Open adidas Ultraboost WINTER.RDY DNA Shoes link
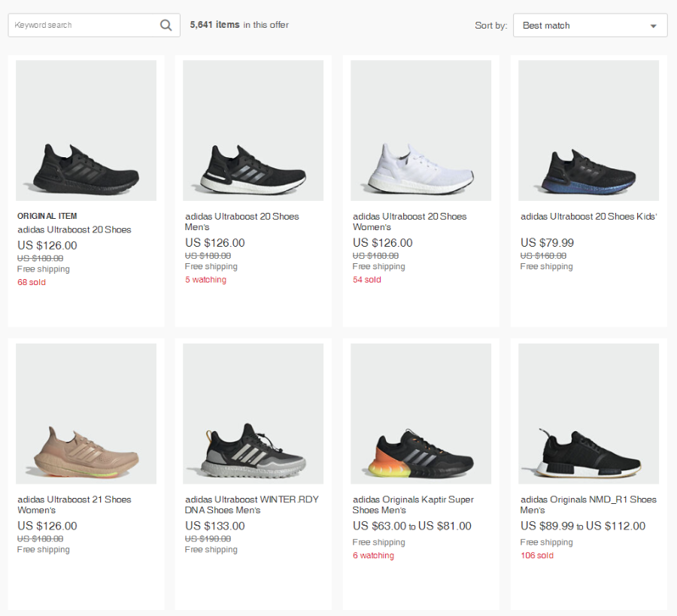677x616 pixels. point(252,505)
